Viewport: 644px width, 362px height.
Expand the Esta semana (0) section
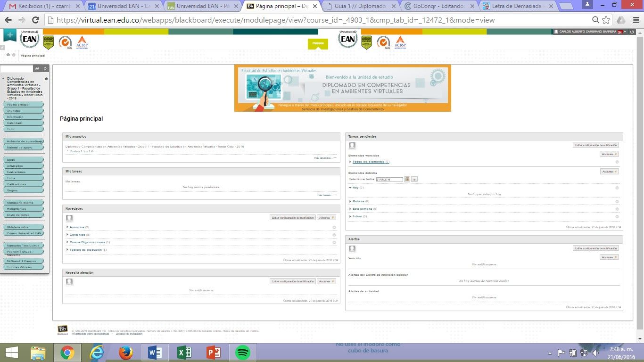363,209
